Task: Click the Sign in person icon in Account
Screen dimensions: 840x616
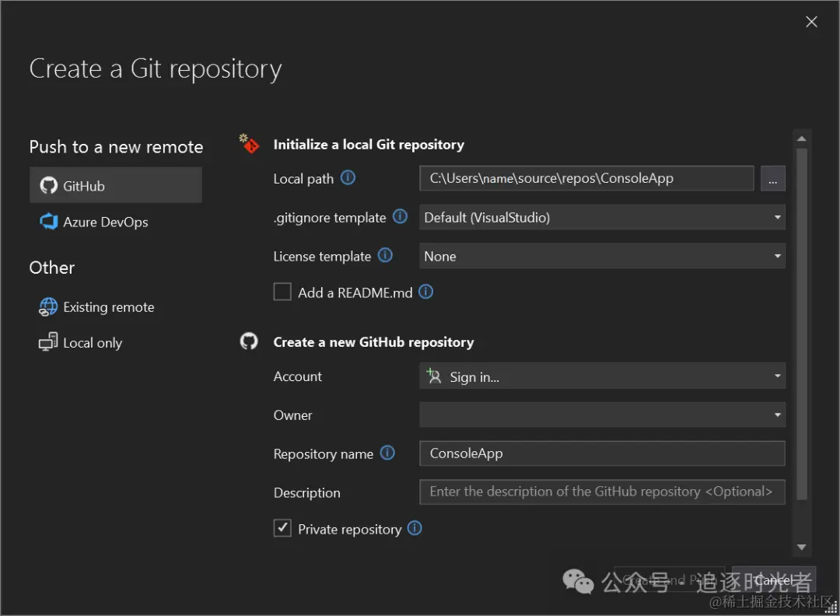Action: coord(434,377)
